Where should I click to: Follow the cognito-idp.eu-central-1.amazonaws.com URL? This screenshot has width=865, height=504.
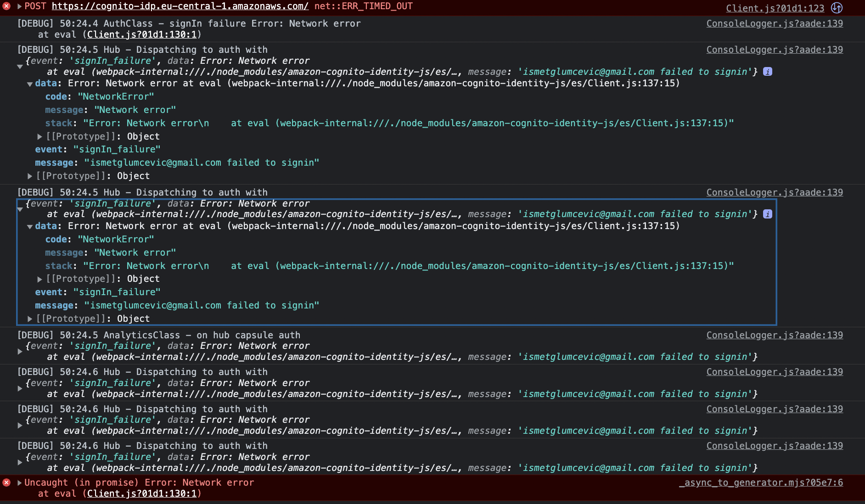(180, 6)
